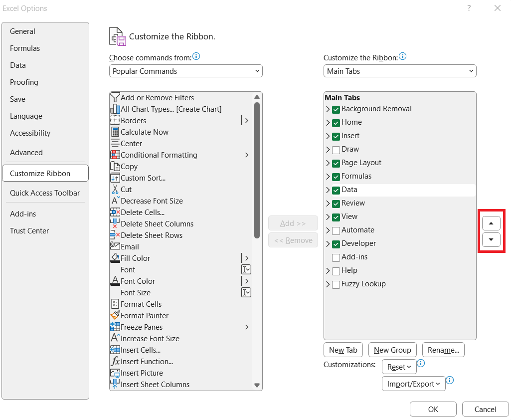The width and height of the screenshot is (511, 420).
Task: Click info icon next to Customize the Ribbon label
Action: click(x=402, y=56)
